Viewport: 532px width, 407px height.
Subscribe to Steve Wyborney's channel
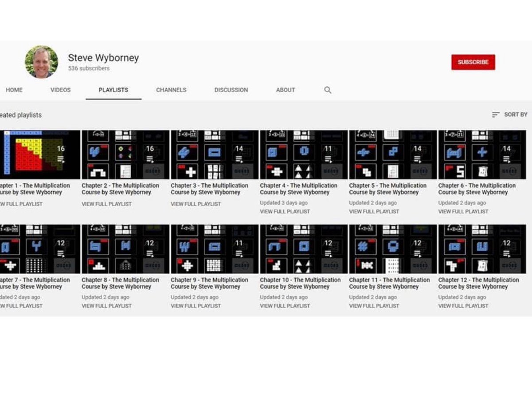click(473, 62)
